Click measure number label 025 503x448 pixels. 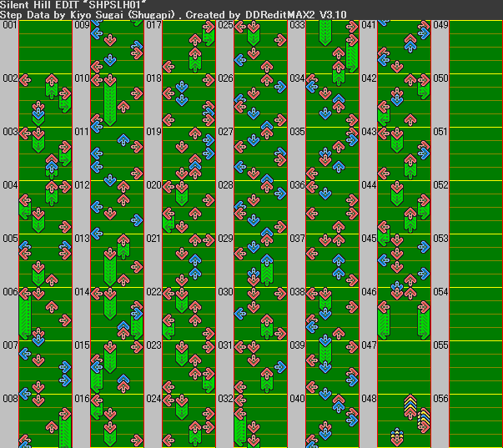225,25
